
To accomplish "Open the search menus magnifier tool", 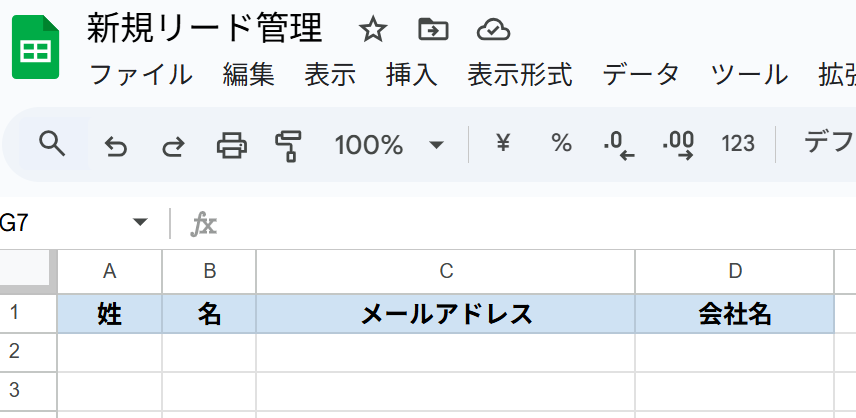I will click(53, 145).
